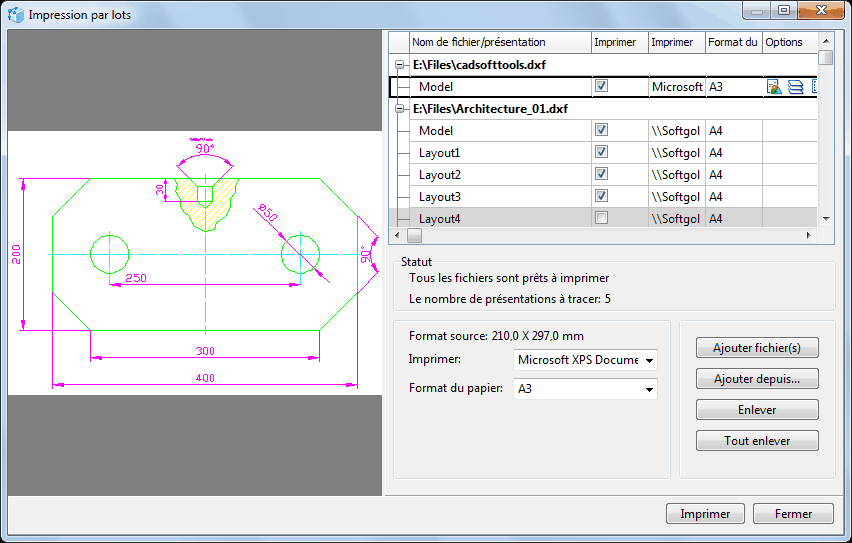The image size is (852, 543).
Task: Uncheck print for the cadsofttools Model row
Action: pyautogui.click(x=601, y=87)
